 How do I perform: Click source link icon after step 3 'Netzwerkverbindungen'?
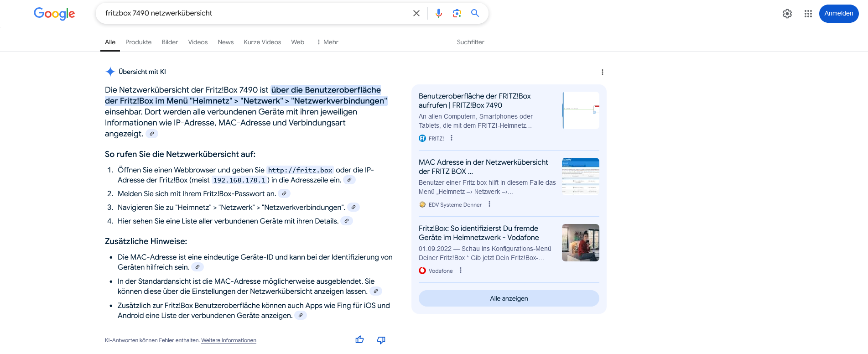353,207
